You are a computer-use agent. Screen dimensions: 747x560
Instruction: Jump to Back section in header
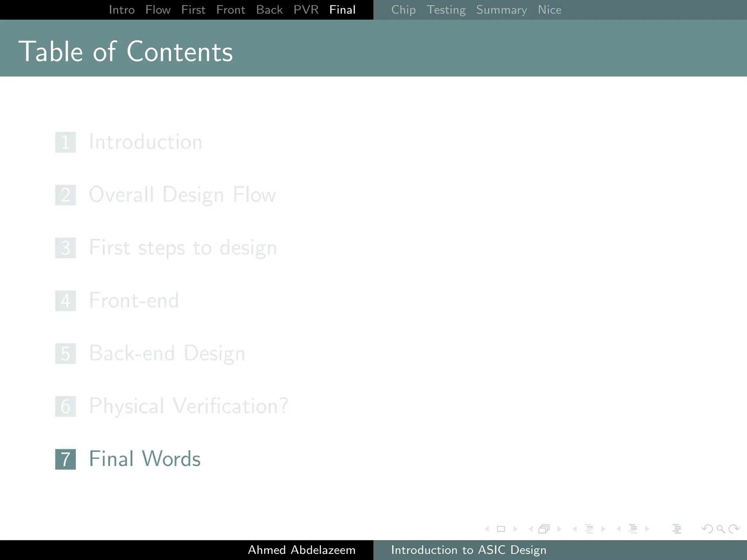[x=270, y=10]
